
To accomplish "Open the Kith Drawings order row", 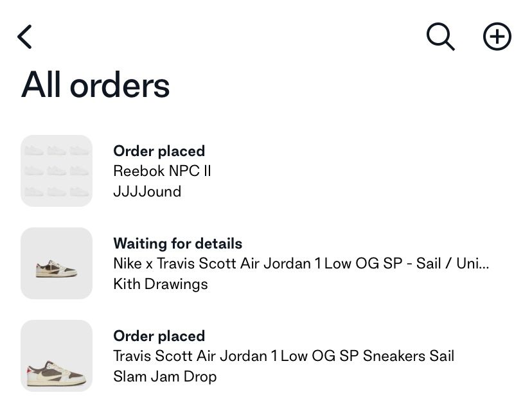I will [x=266, y=263].
